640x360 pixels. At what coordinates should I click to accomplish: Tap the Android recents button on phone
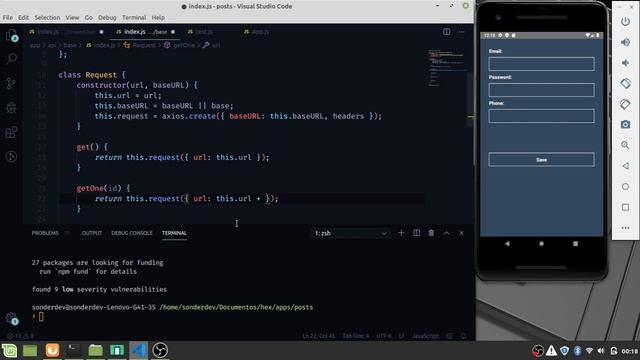(x=576, y=244)
